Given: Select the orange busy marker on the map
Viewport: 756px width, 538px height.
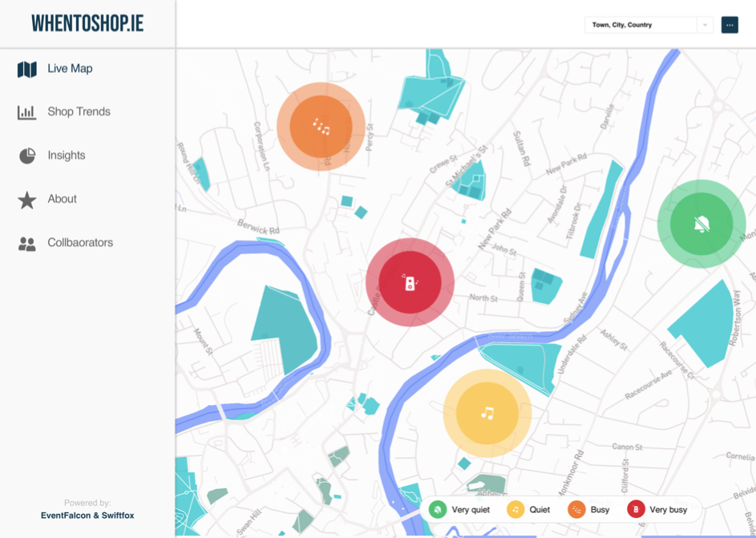Looking at the screenshot, I should [x=321, y=127].
